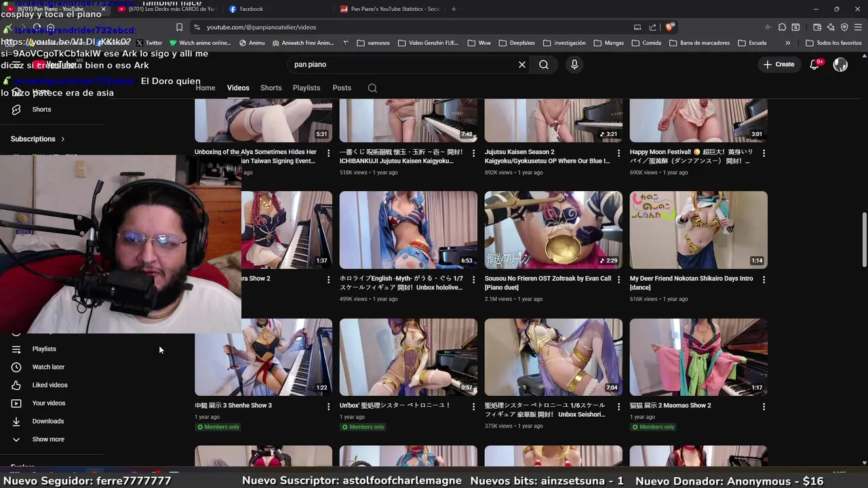Viewport: 868px width, 488px height.
Task: Open options menu for Maomao Show 2 video
Action: point(764,407)
